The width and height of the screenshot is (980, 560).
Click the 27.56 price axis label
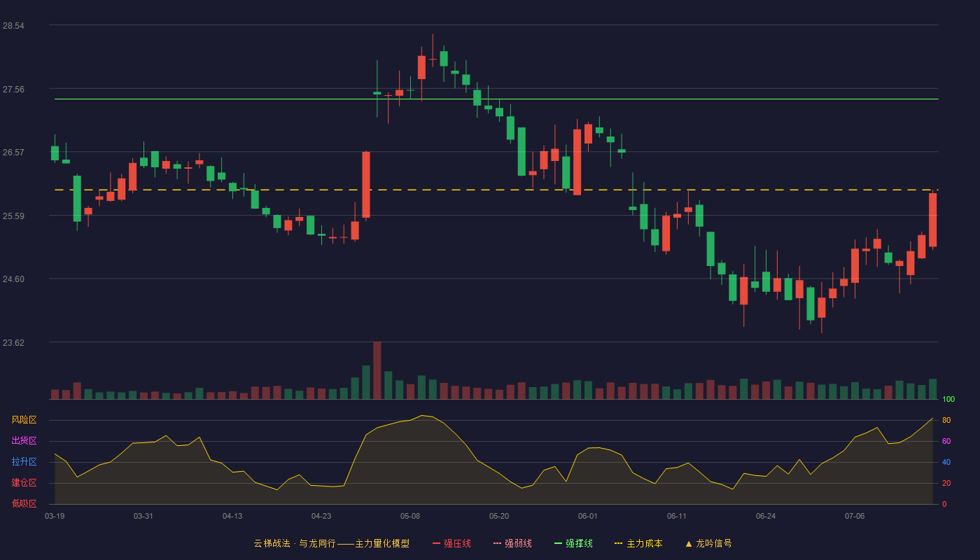(x=13, y=90)
